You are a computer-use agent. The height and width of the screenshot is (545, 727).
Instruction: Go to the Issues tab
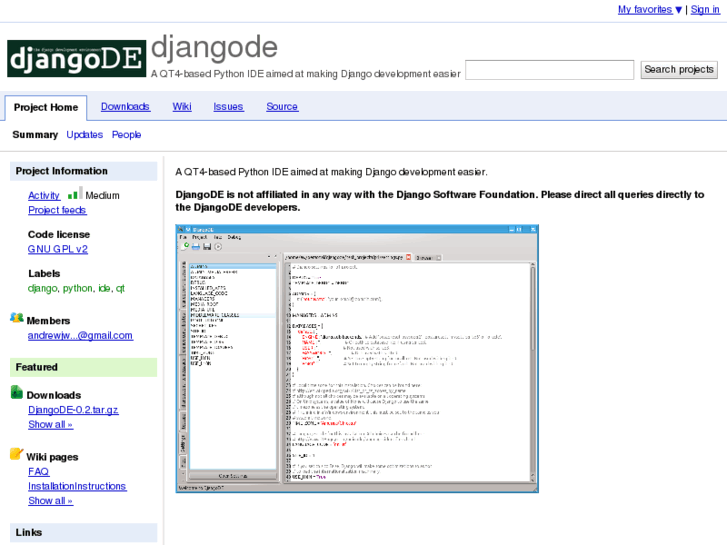228,107
